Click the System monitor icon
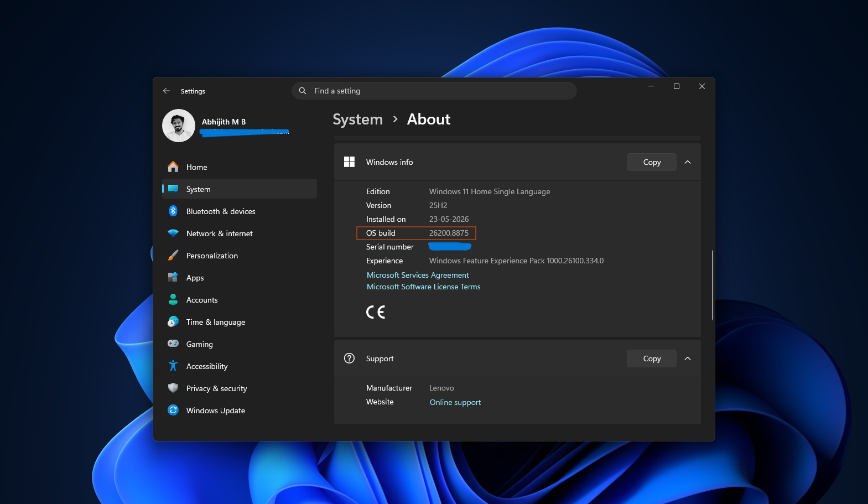The image size is (868, 504). tap(173, 189)
